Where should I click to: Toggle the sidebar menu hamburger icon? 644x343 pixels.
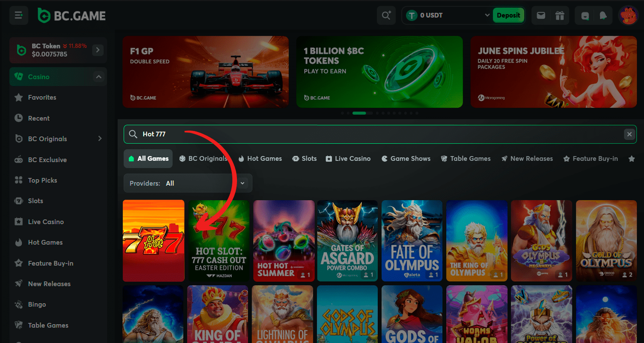pyautogui.click(x=18, y=15)
